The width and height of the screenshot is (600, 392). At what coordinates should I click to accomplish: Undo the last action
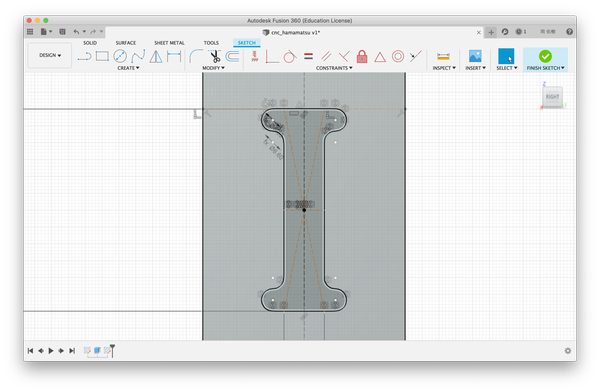click(76, 32)
